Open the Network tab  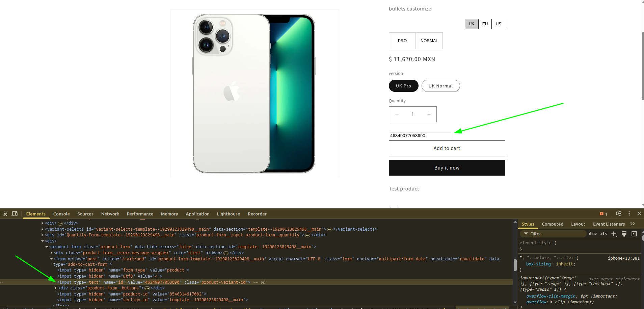click(x=110, y=214)
